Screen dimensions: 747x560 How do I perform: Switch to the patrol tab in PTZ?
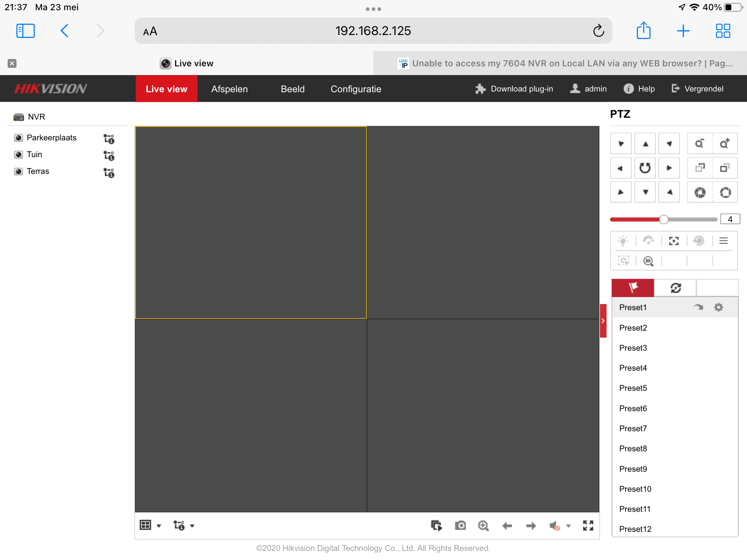(676, 288)
